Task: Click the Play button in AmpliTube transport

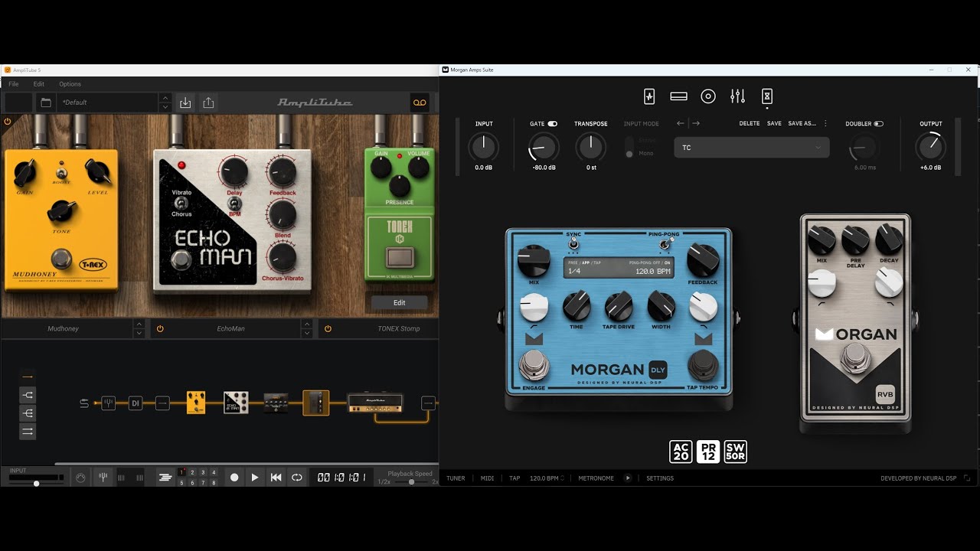Action: click(x=255, y=478)
